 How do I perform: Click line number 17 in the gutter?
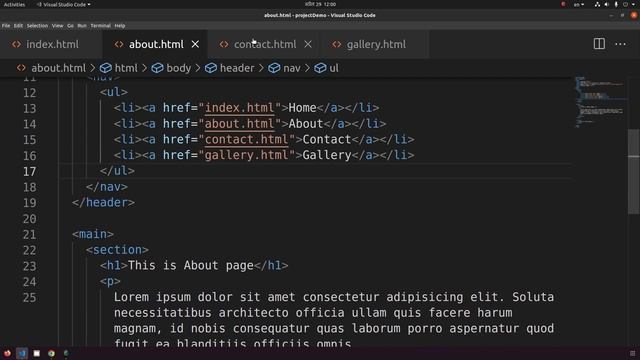29,171
